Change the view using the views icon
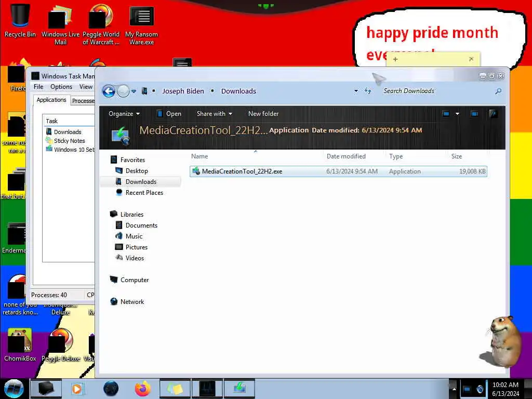 446,114
